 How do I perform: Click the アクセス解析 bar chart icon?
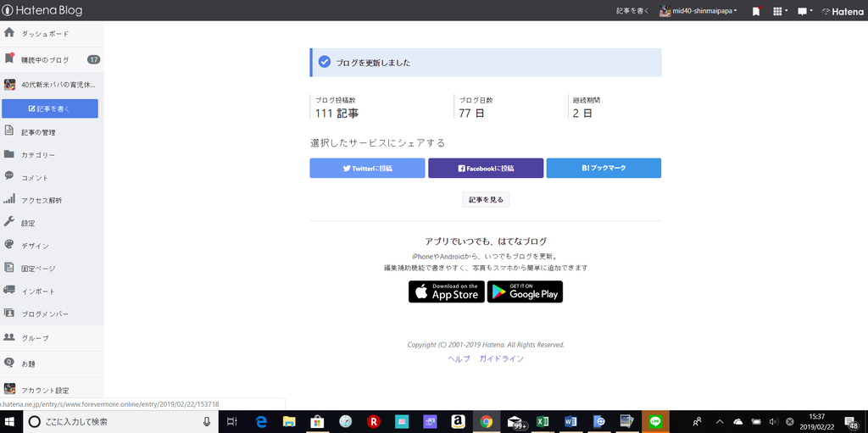(x=8, y=199)
